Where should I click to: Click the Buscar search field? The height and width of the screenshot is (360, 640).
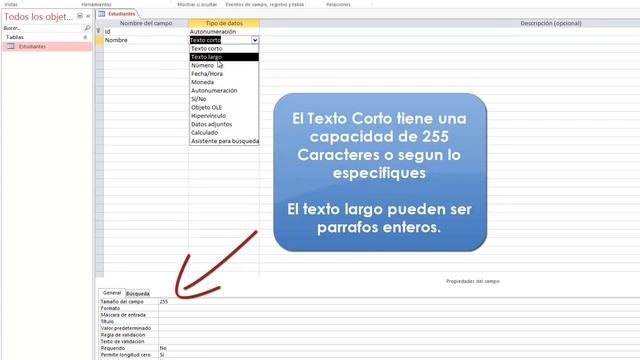[x=42, y=28]
